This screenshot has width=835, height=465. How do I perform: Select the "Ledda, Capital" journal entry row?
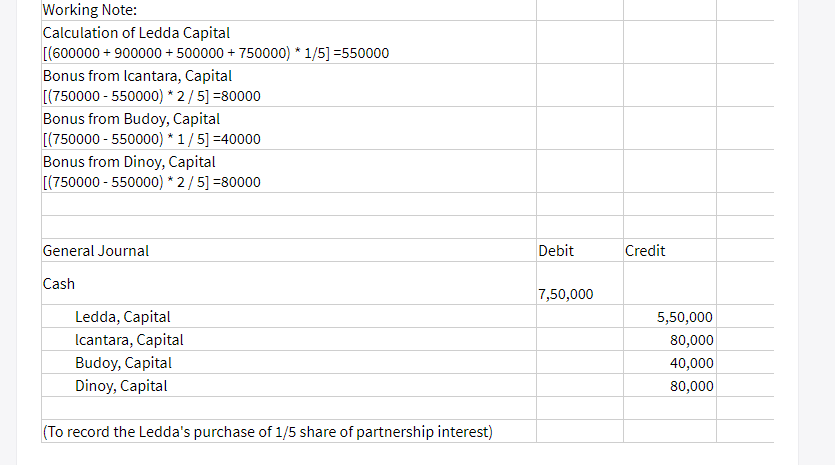point(123,317)
